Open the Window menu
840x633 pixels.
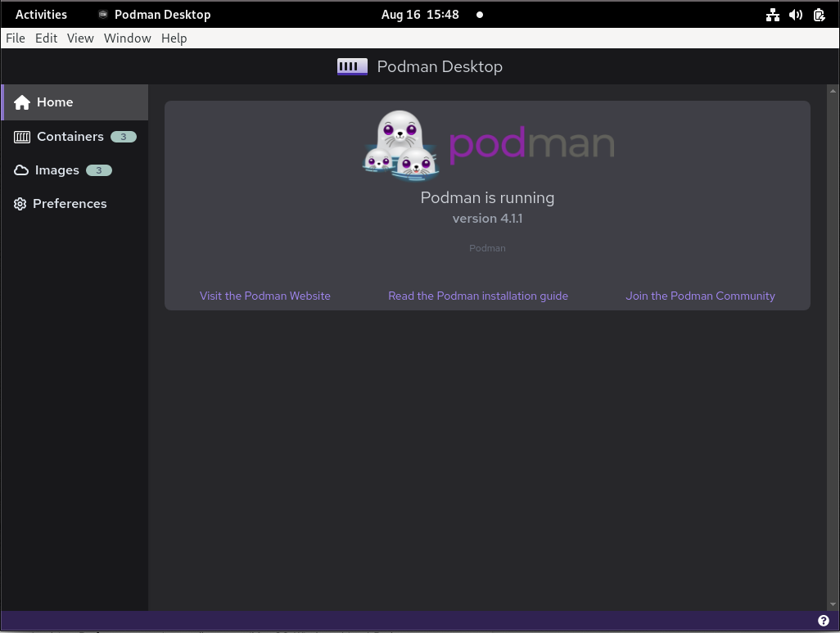tap(128, 38)
